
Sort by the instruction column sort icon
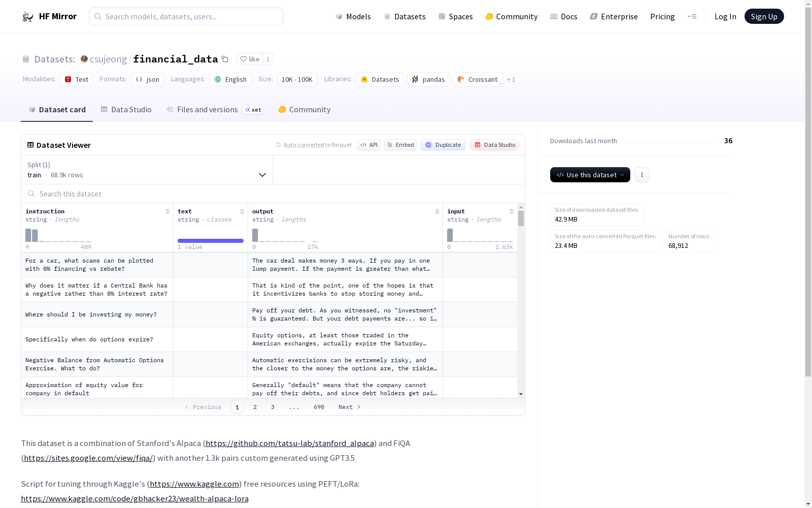point(167,211)
